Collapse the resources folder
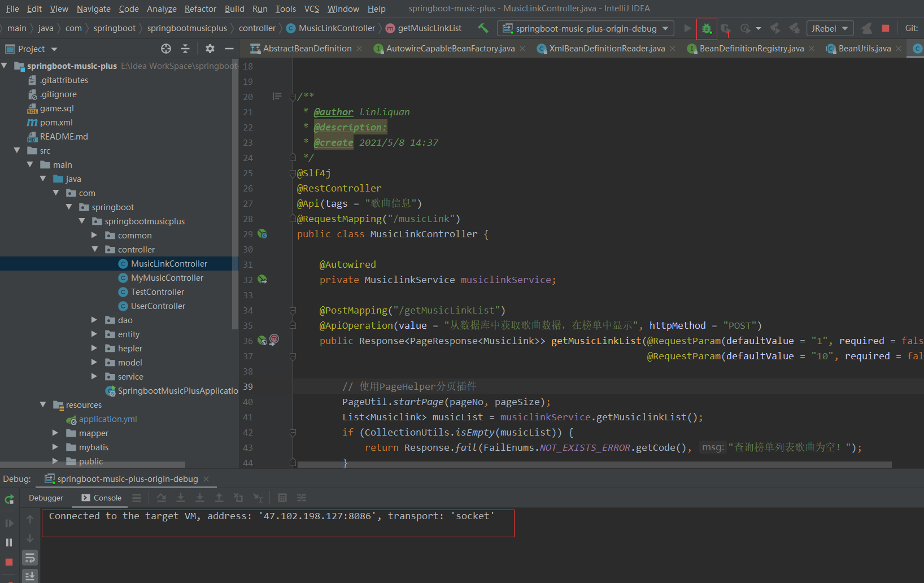 pos(43,404)
